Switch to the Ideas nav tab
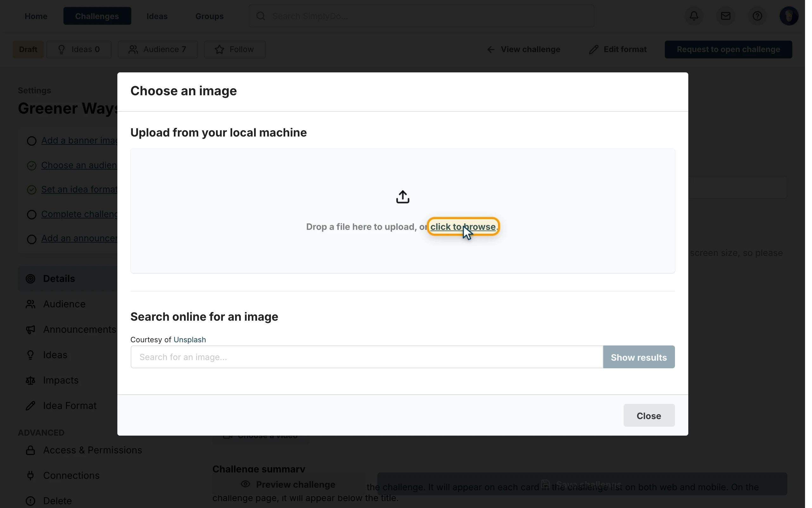The height and width of the screenshot is (508, 812). (157, 16)
